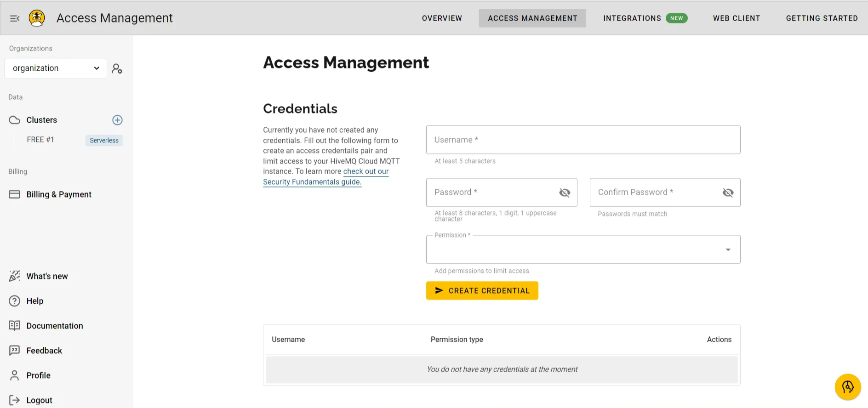Add a new cluster with plus icon
The width and height of the screenshot is (868, 408).
tap(117, 120)
